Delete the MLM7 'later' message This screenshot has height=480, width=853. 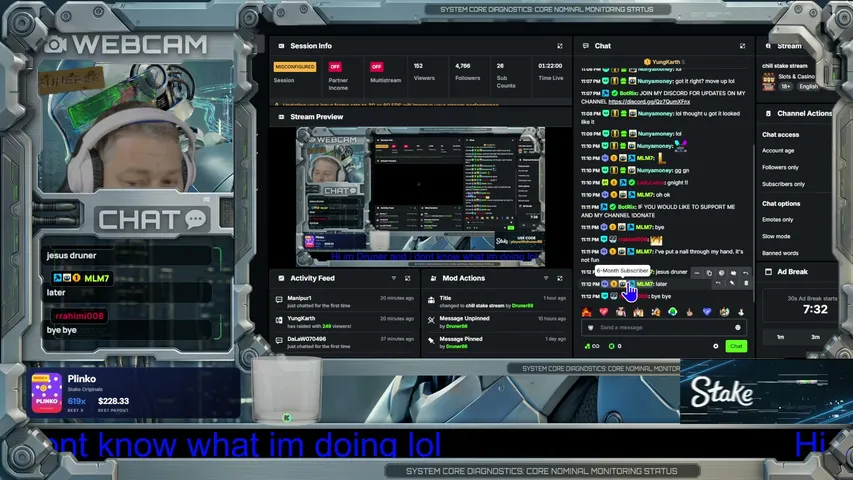tap(746, 284)
